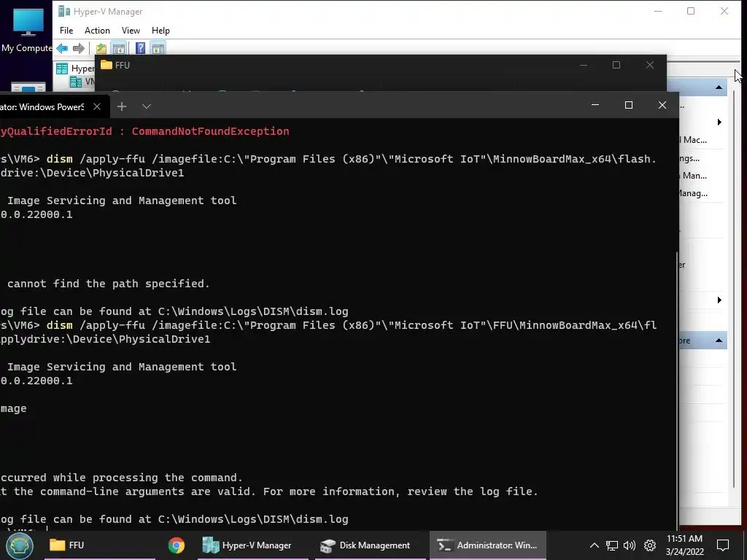Open the View menu in Hyper-V Manager
This screenshot has height=560, width=747.
(x=131, y=31)
